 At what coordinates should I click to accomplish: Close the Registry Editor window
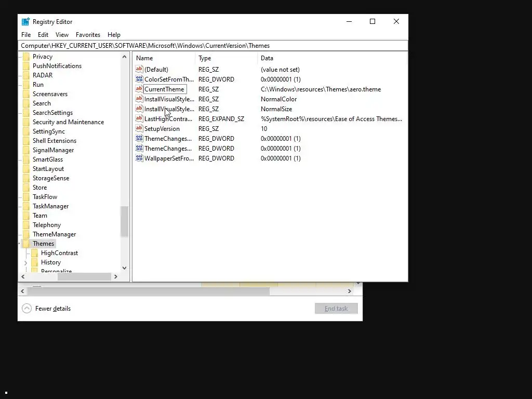coord(396,21)
